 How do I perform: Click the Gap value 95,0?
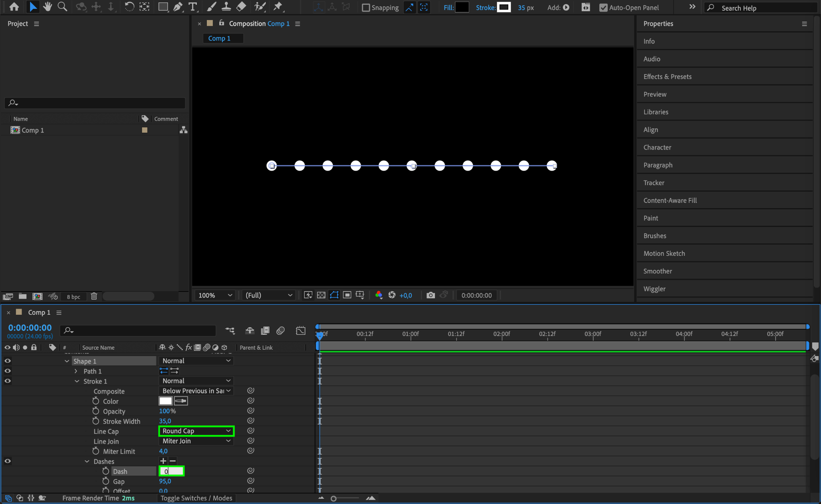[x=165, y=481]
